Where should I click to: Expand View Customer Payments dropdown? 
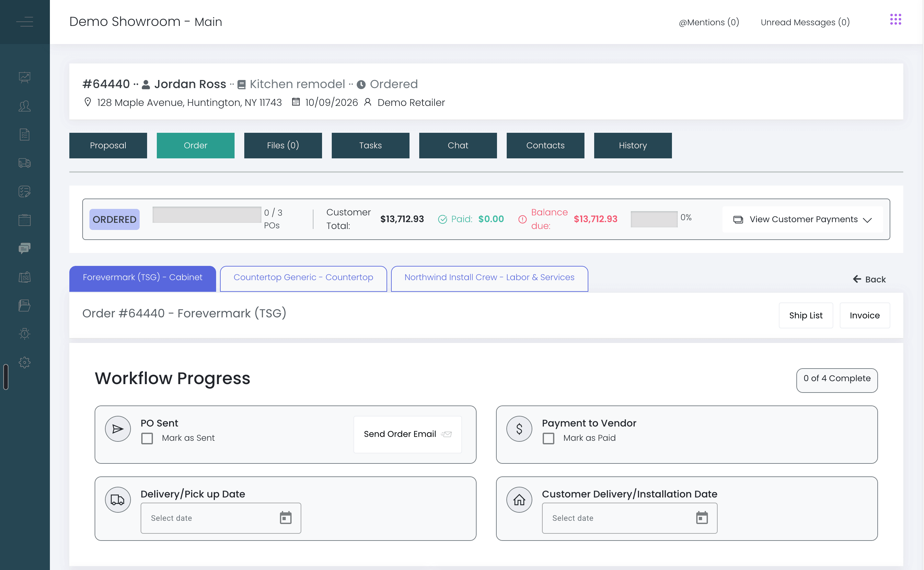click(802, 219)
